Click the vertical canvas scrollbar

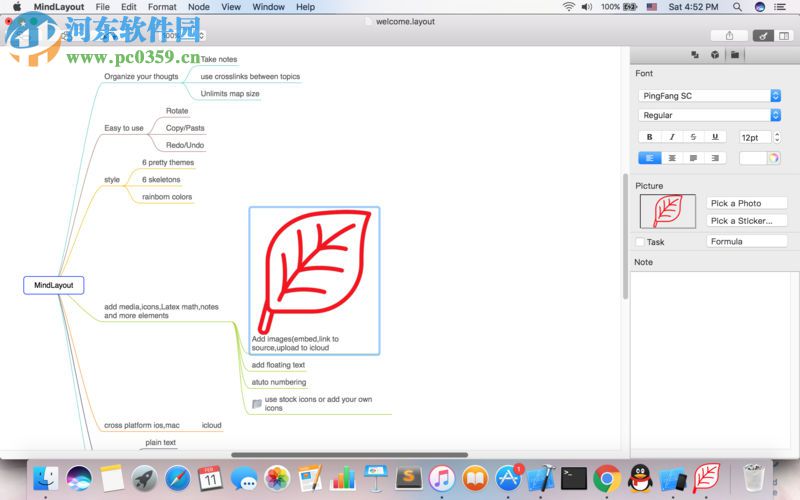pos(625,236)
